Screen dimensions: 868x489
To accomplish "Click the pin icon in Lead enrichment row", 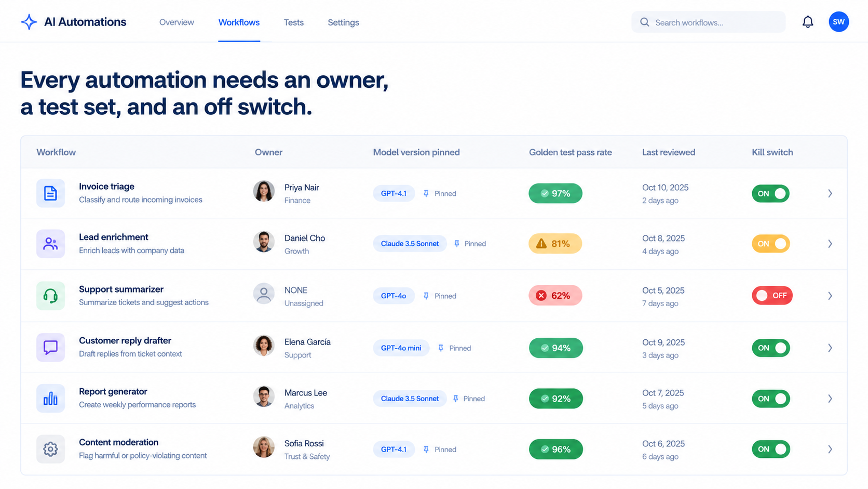I will pos(457,244).
